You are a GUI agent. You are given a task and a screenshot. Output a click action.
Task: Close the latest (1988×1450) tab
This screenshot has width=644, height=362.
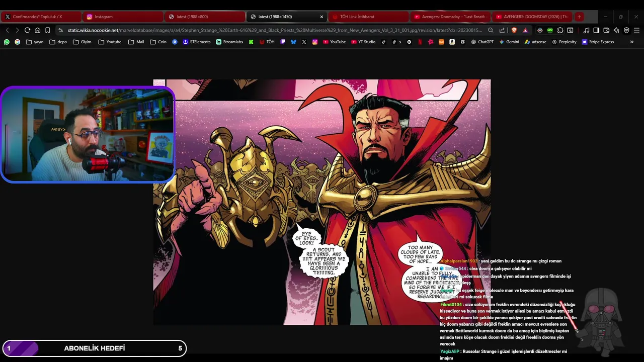(x=321, y=17)
